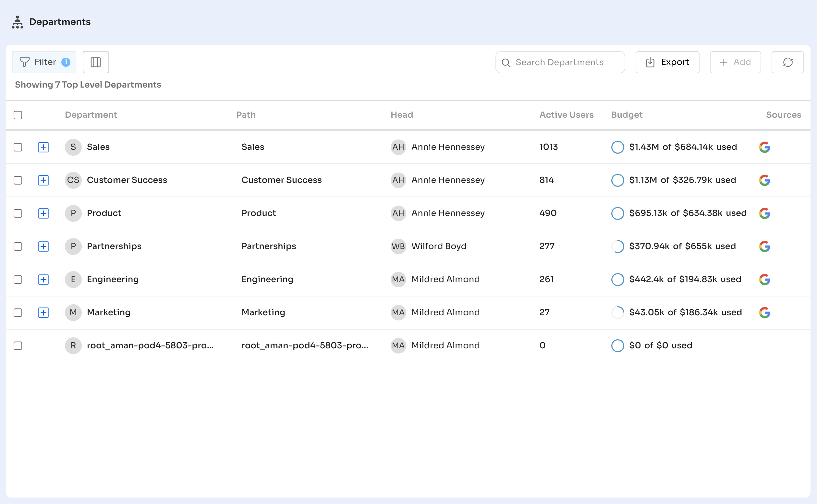This screenshot has height=504, width=817.
Task: Click the Budget column header
Action: 627,115
